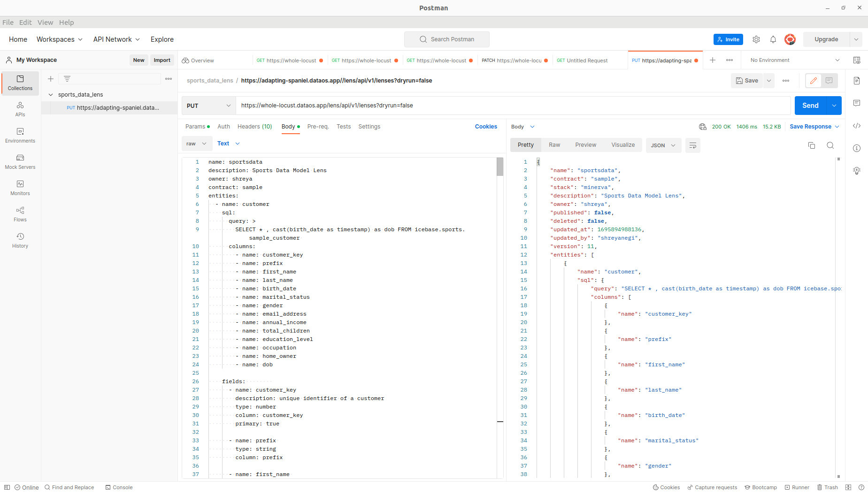
Task: Switch to comment mode icon
Action: (829, 81)
